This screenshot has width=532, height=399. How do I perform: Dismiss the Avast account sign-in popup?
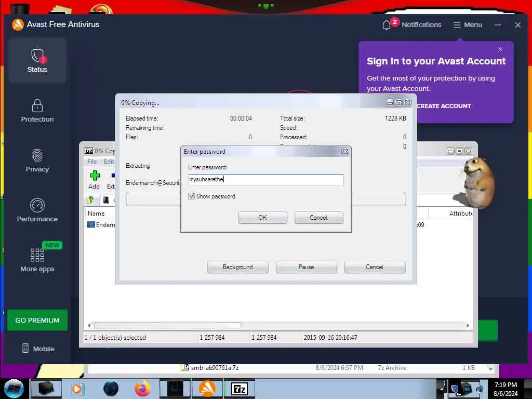(500, 49)
